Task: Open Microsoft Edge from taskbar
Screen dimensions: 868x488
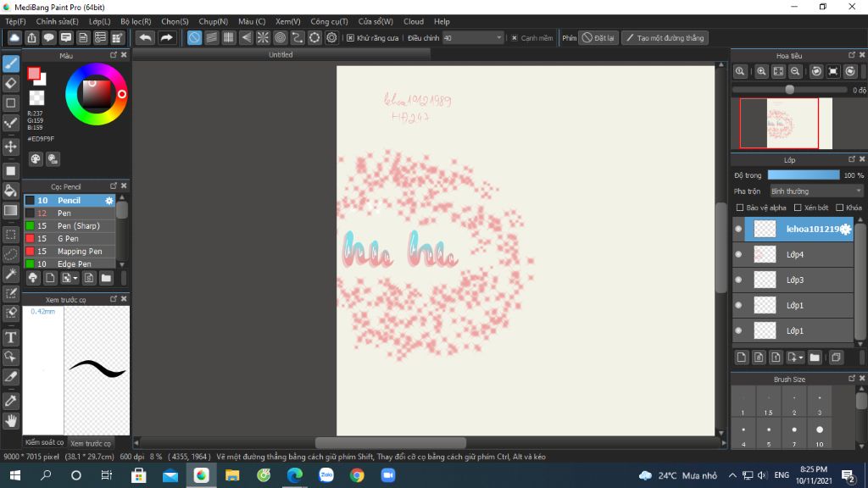Action: tap(294, 475)
